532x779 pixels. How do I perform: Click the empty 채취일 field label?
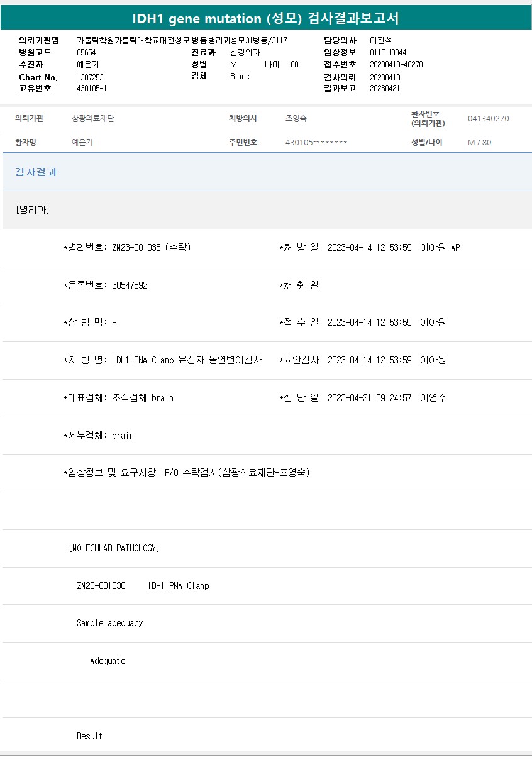pyautogui.click(x=301, y=285)
